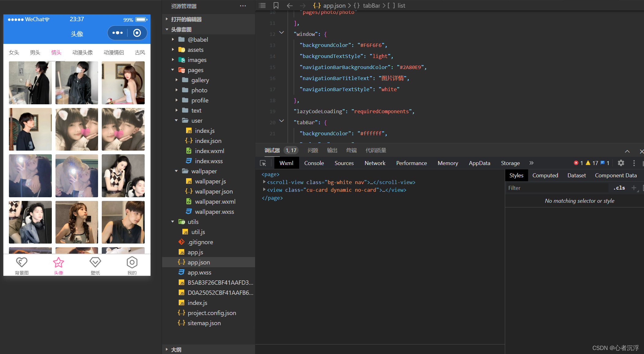Click the bookmark icon in editor toolbar
The width and height of the screenshot is (644, 354).
pyautogui.click(x=276, y=6)
